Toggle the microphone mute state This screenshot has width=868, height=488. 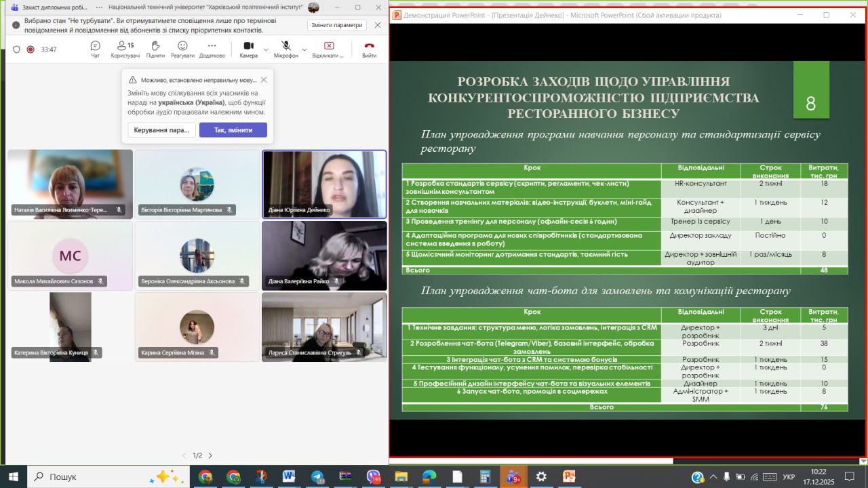[286, 49]
